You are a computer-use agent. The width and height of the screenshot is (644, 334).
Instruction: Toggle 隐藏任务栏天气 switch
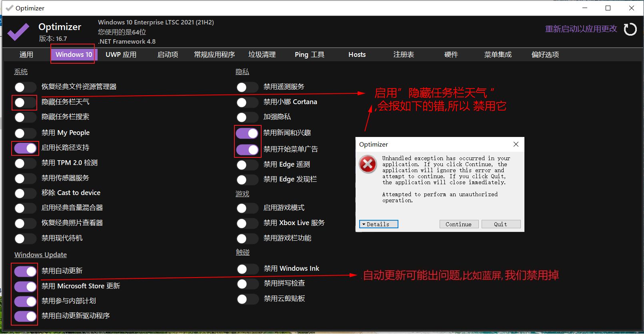coord(25,103)
